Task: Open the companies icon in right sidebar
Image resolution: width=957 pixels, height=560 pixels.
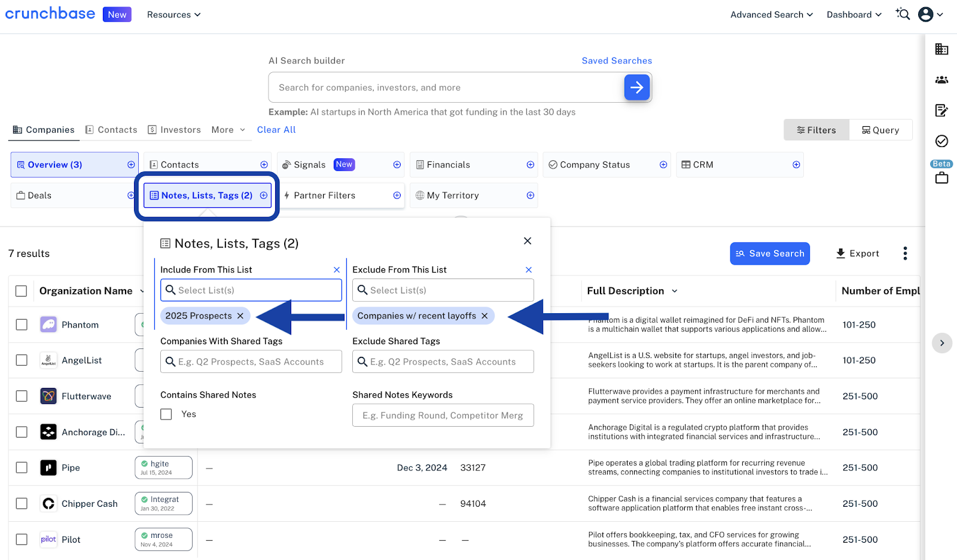Action: [x=941, y=49]
